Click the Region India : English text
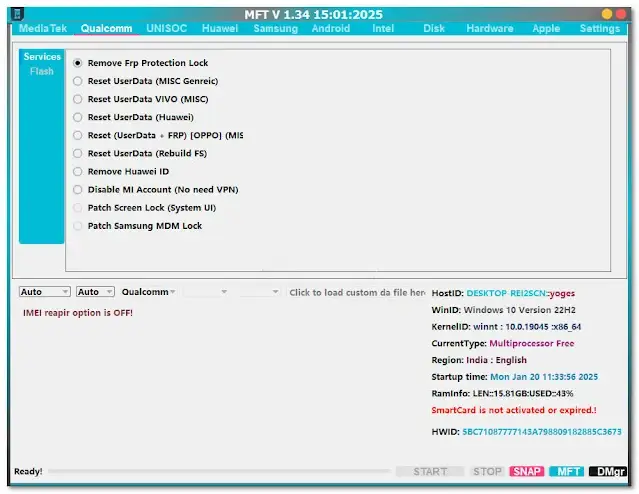The image size is (639, 494). (479, 360)
